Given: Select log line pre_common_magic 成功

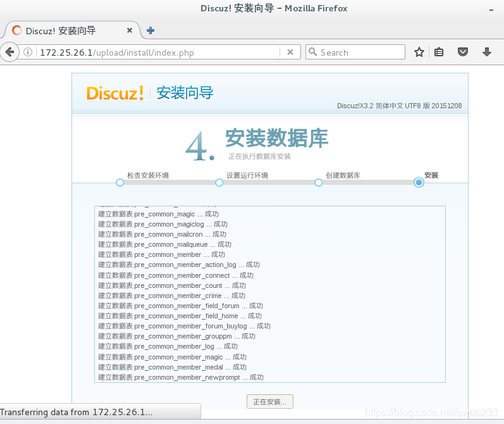Looking at the screenshot, I should (159, 215).
